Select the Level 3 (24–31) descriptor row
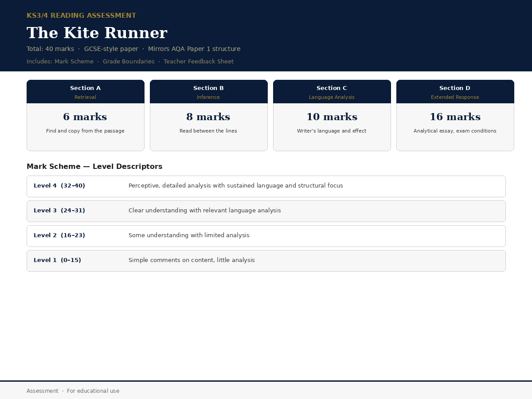Screen dimensions: 532x399 coord(266,211)
